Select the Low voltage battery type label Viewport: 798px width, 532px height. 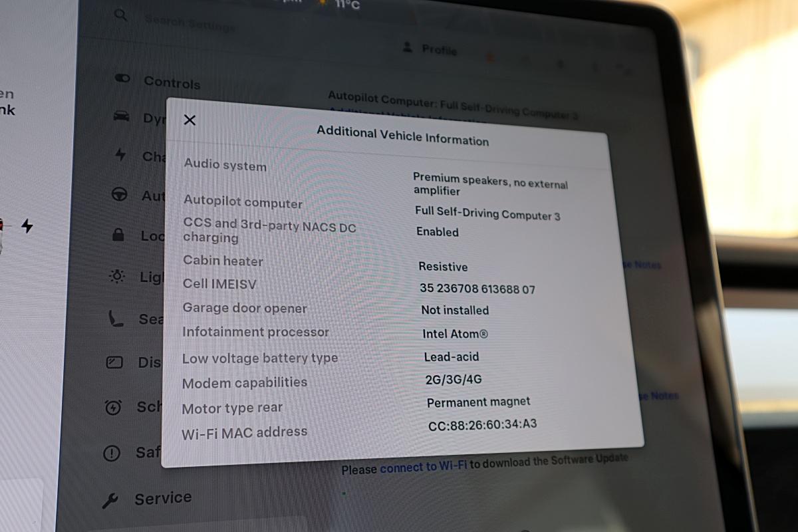click(260, 358)
